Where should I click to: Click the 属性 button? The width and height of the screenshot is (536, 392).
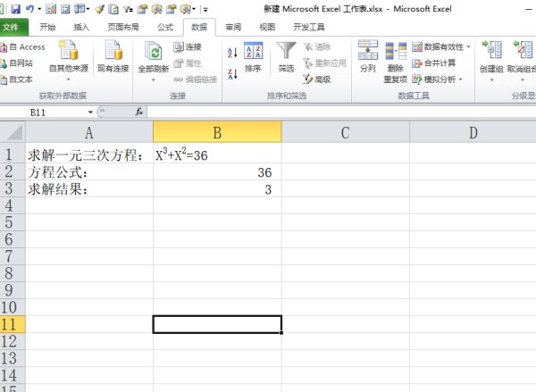click(x=188, y=63)
